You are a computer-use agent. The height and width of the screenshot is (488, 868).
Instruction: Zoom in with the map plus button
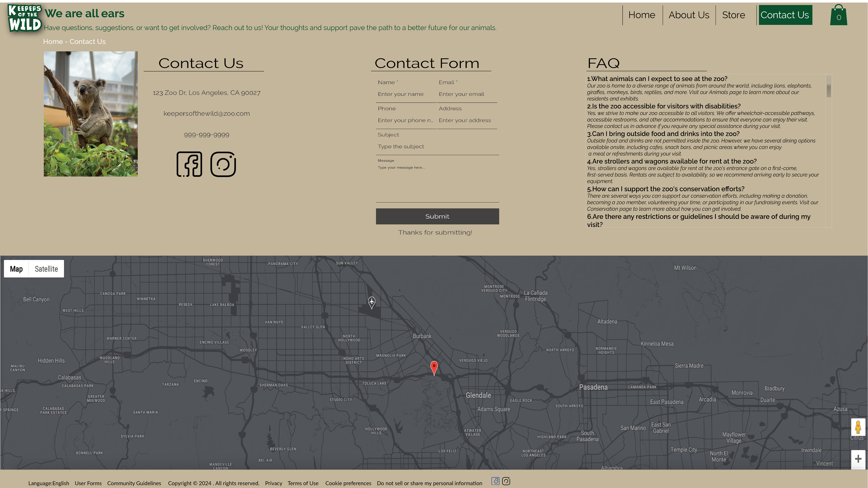pos(858,459)
